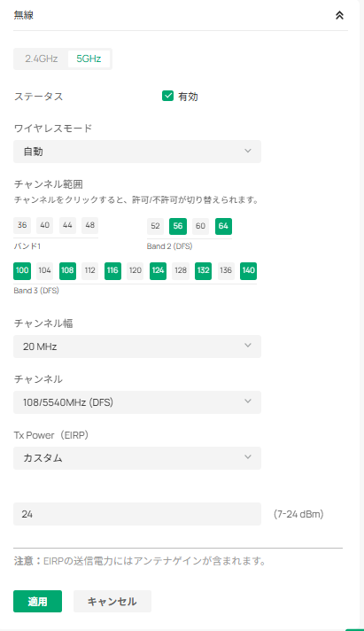Click the Tx power value field showing 24
Screen dimensions: 364x631
pyautogui.click(x=137, y=514)
